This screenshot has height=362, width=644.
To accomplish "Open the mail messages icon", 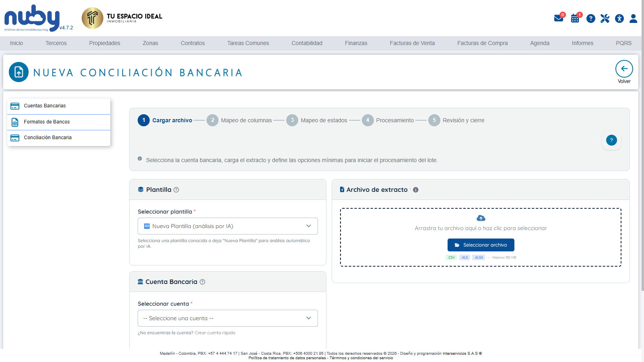I will [559, 19].
